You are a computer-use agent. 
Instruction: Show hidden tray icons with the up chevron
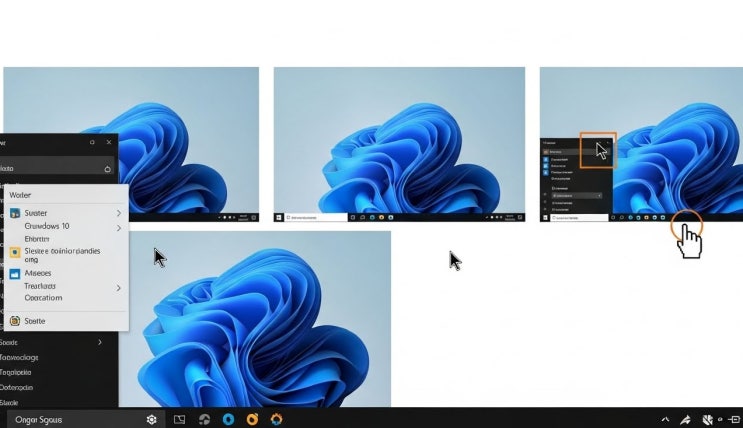click(x=665, y=419)
